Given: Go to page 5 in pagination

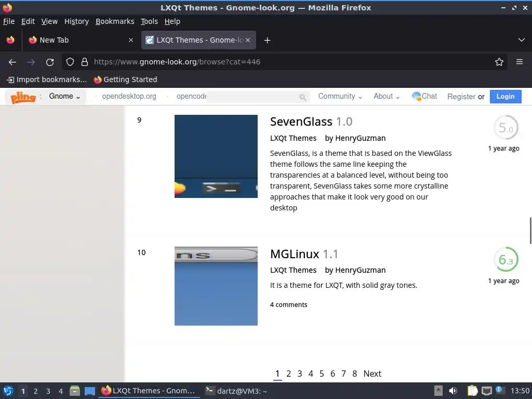Looking at the screenshot, I should click(322, 374).
